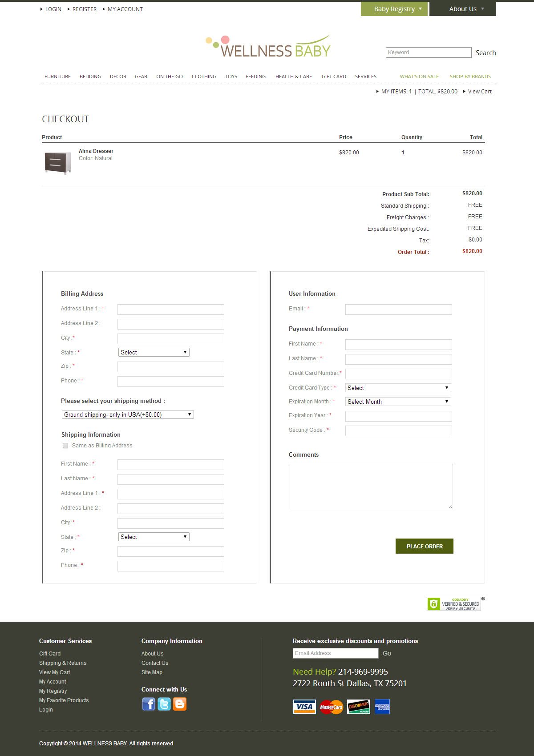The height and width of the screenshot is (756, 534).
Task: Click Go to subscribe to newsletter
Action: (x=387, y=653)
